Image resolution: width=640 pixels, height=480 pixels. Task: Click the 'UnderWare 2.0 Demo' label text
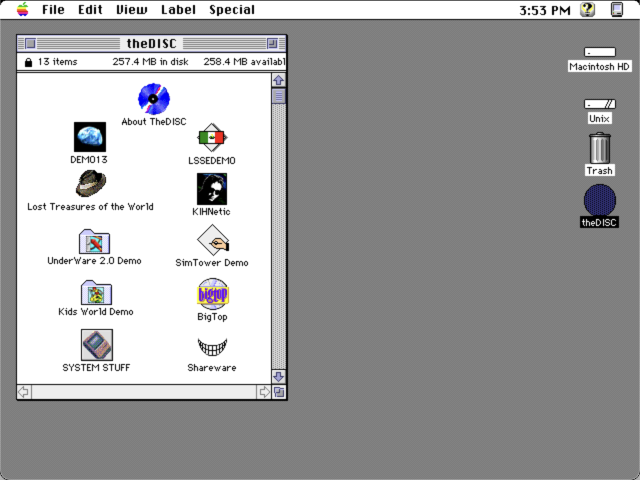(x=94, y=261)
